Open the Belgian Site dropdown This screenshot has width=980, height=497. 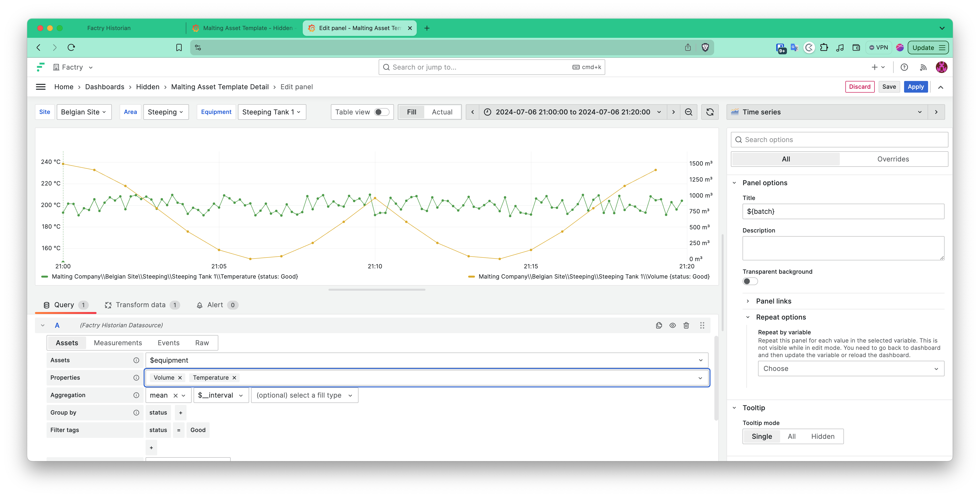(x=84, y=112)
